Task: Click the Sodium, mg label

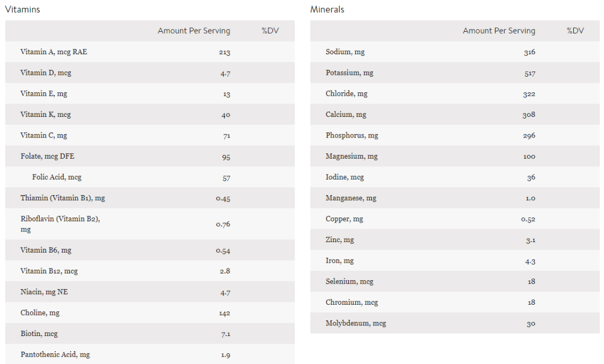Action: pyautogui.click(x=345, y=52)
